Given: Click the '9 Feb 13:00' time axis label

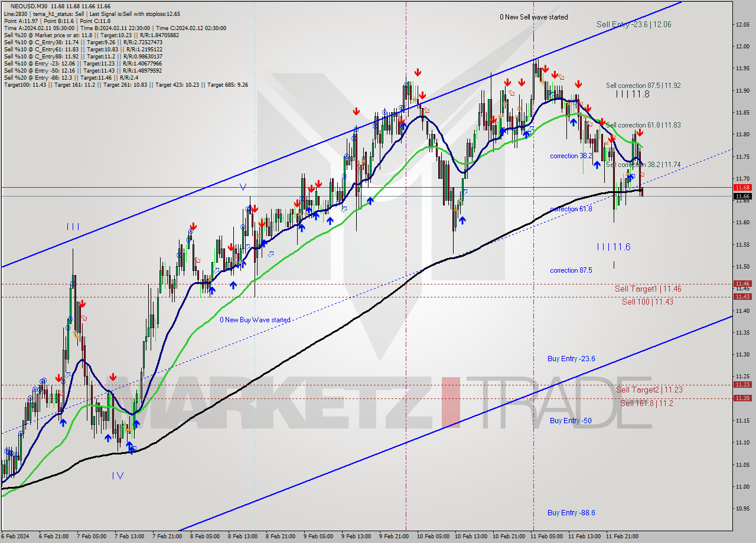Looking at the screenshot, I should pyautogui.click(x=356, y=537).
